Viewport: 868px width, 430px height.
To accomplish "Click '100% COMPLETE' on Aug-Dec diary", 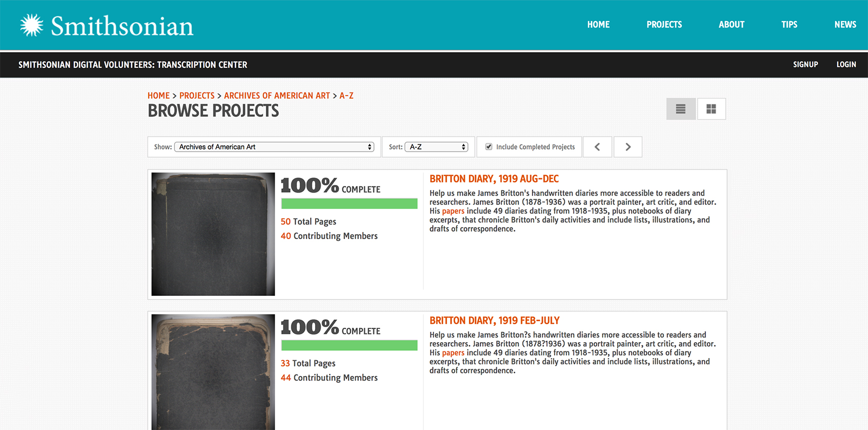I will click(331, 185).
